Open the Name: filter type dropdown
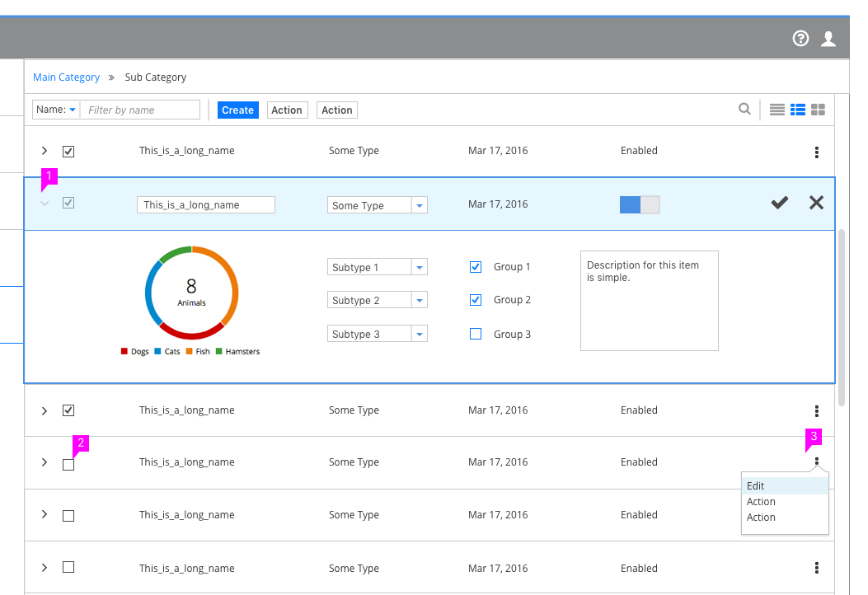The height and width of the screenshot is (595, 868). tap(56, 110)
